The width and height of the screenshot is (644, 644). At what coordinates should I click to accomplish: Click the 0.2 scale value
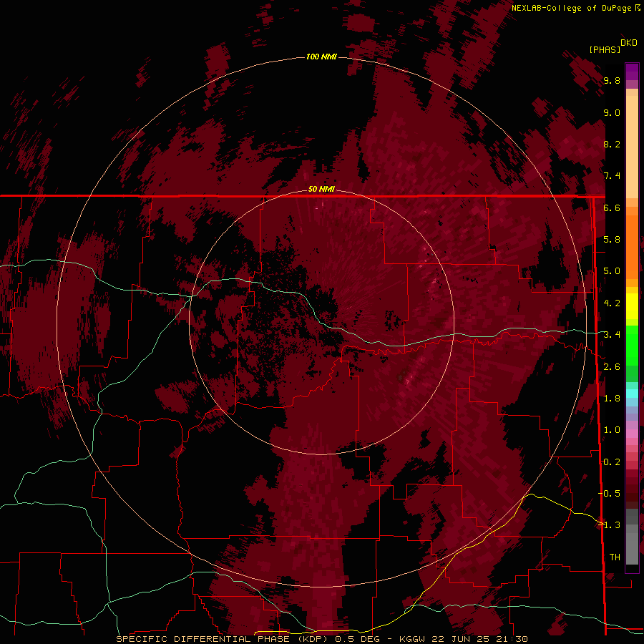click(612, 462)
